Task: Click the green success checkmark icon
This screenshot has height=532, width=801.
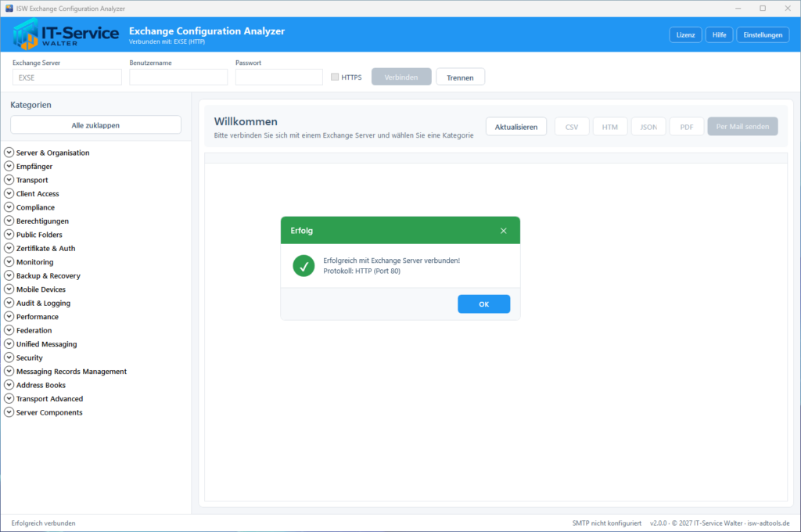Action: coord(304,266)
